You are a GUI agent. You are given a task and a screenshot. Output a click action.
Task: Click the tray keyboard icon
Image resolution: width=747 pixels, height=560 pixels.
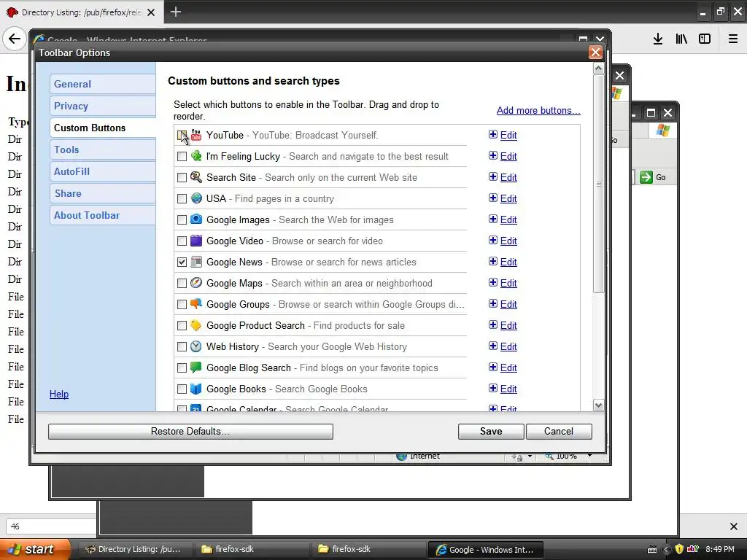(652, 550)
